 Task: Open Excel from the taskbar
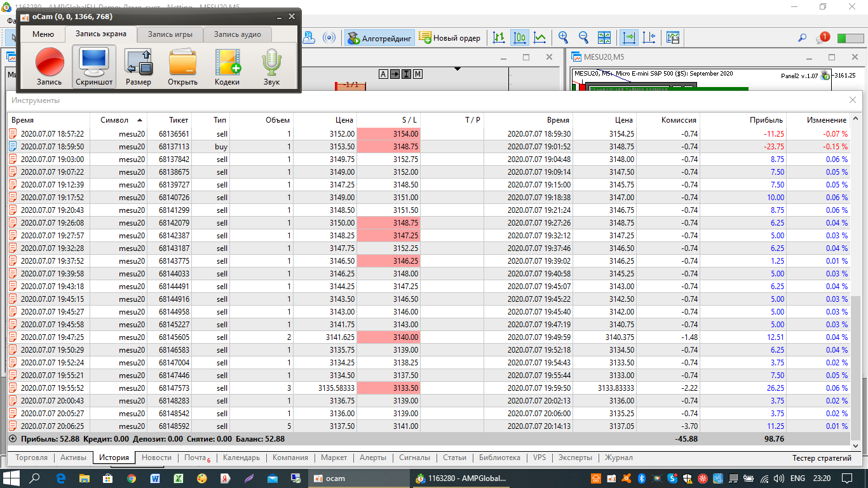[x=179, y=478]
